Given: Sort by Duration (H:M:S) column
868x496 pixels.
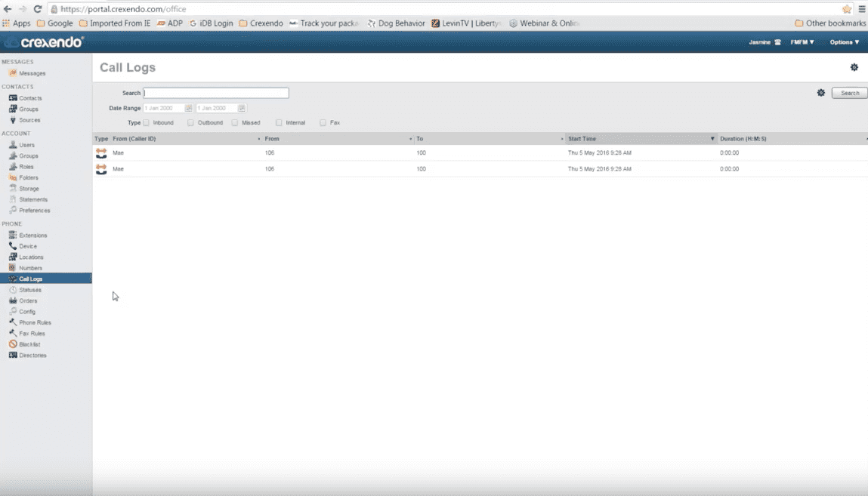Looking at the screenshot, I should (x=792, y=139).
